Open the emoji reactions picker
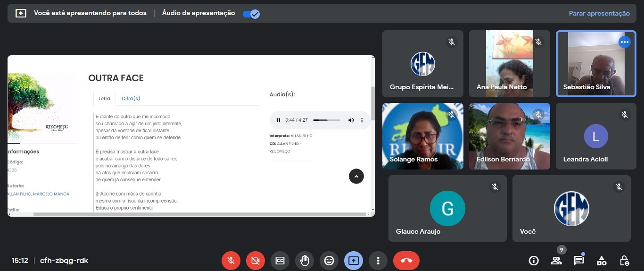Viewport: 644px width, 271px height. (x=329, y=260)
